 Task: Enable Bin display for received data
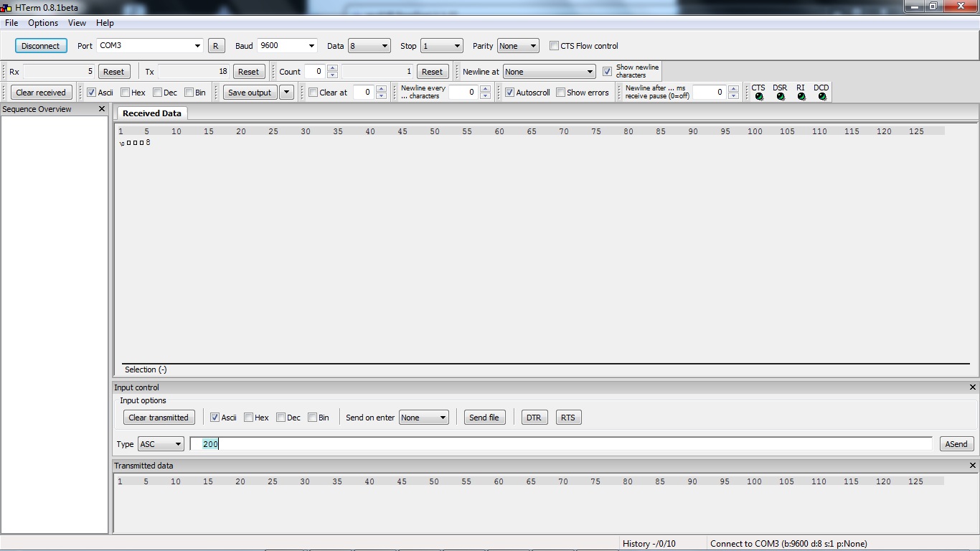click(189, 93)
